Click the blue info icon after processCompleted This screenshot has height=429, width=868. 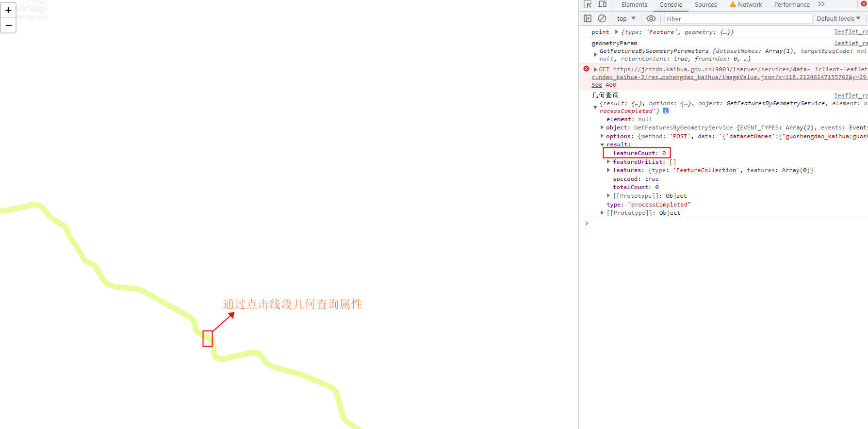[x=666, y=111]
